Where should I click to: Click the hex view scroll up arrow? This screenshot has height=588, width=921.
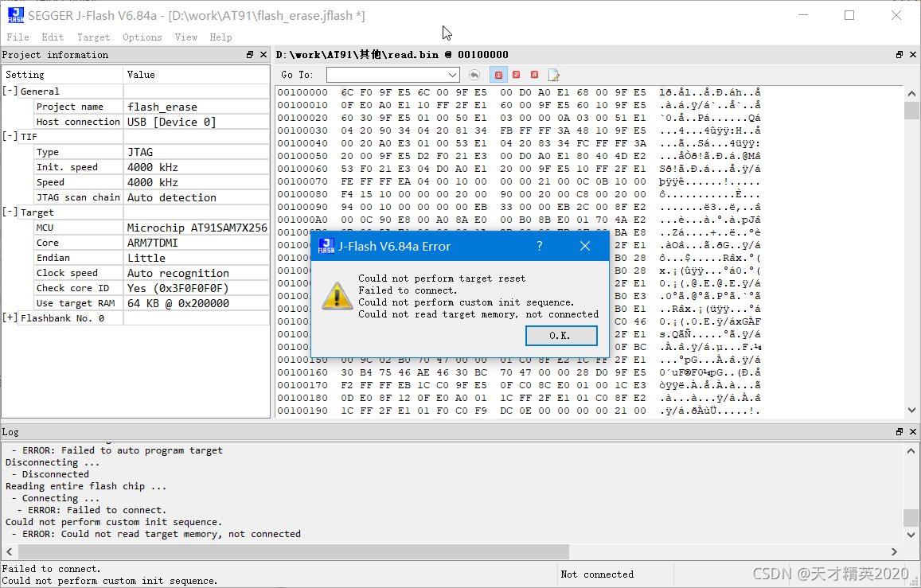click(911, 93)
